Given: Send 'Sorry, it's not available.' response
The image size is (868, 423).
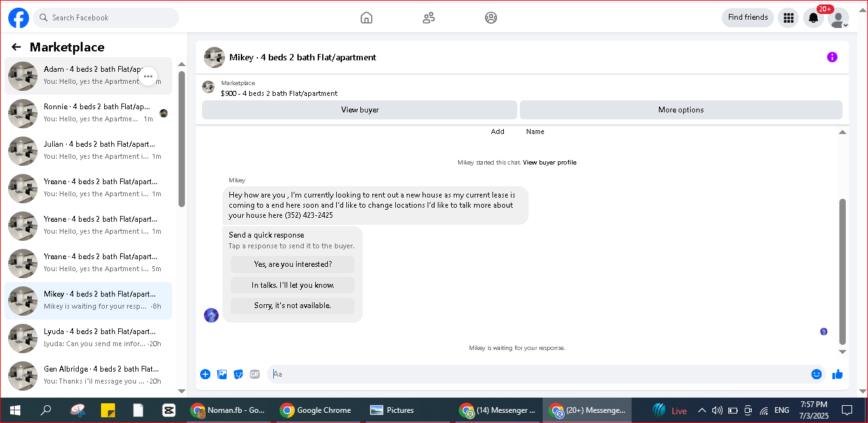Looking at the screenshot, I should pos(292,305).
